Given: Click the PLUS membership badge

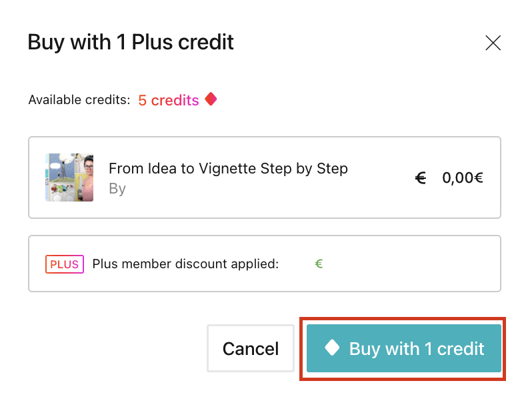Looking at the screenshot, I should [x=65, y=264].
